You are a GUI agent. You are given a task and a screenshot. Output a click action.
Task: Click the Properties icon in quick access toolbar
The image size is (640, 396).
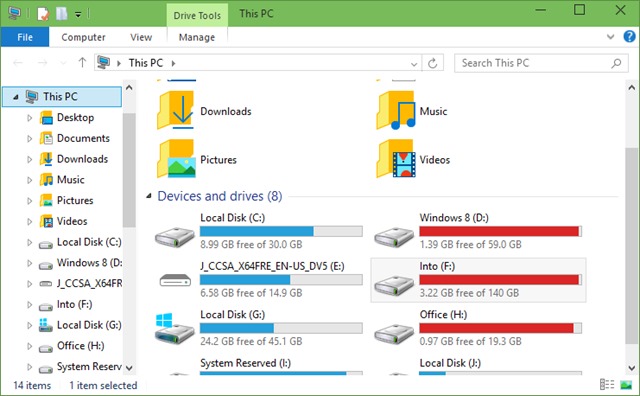tap(43, 14)
